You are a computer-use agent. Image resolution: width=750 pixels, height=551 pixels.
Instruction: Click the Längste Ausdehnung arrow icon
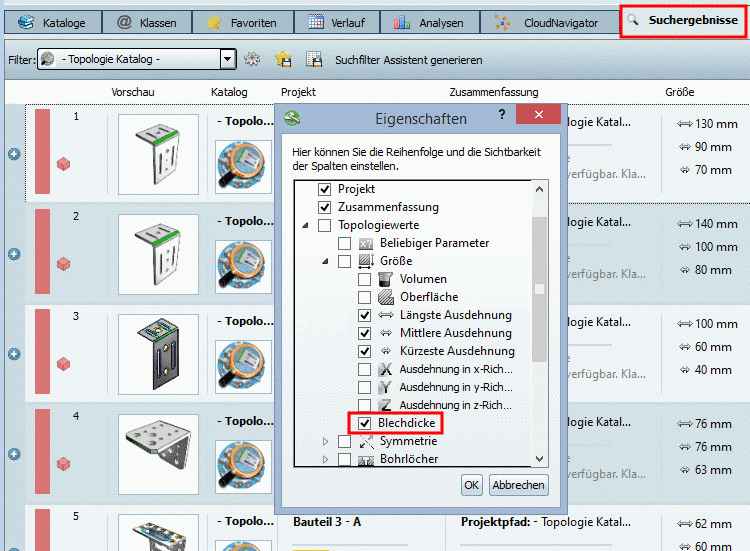click(386, 315)
